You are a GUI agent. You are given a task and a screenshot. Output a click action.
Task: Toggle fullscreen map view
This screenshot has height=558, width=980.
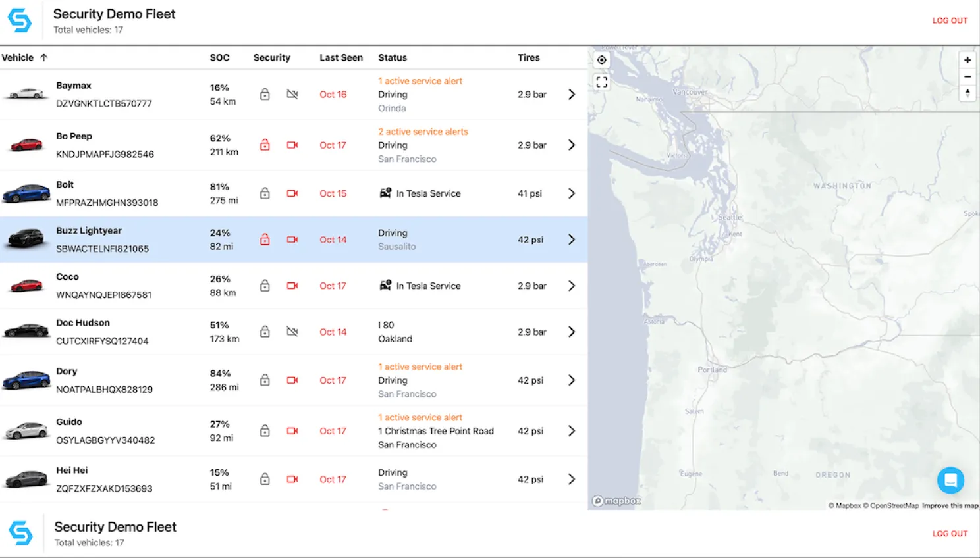click(602, 82)
